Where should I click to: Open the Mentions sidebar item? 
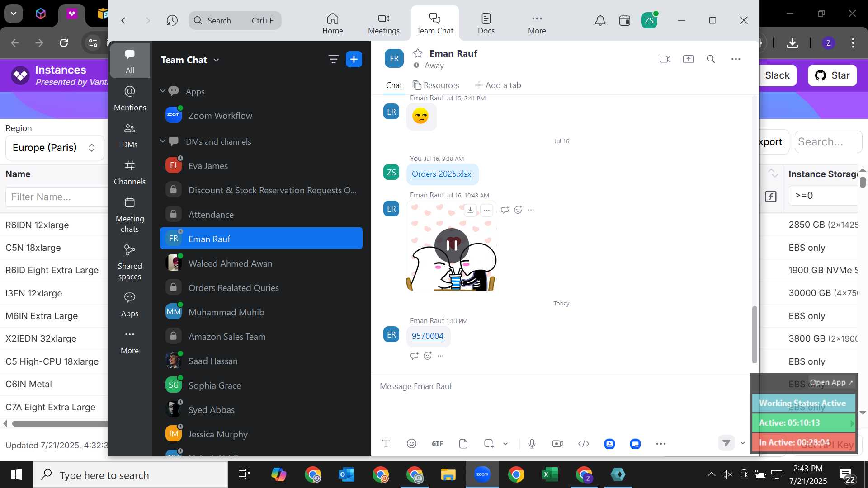[130, 98]
